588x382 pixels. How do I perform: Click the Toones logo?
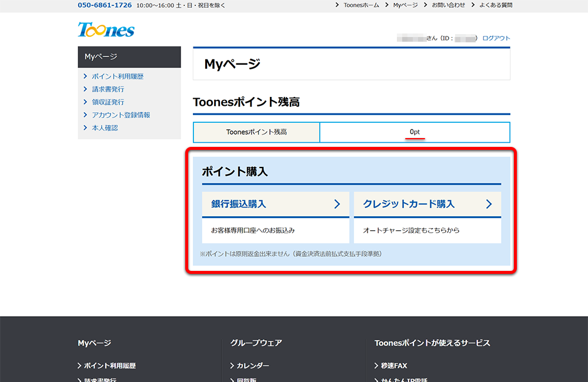106,29
